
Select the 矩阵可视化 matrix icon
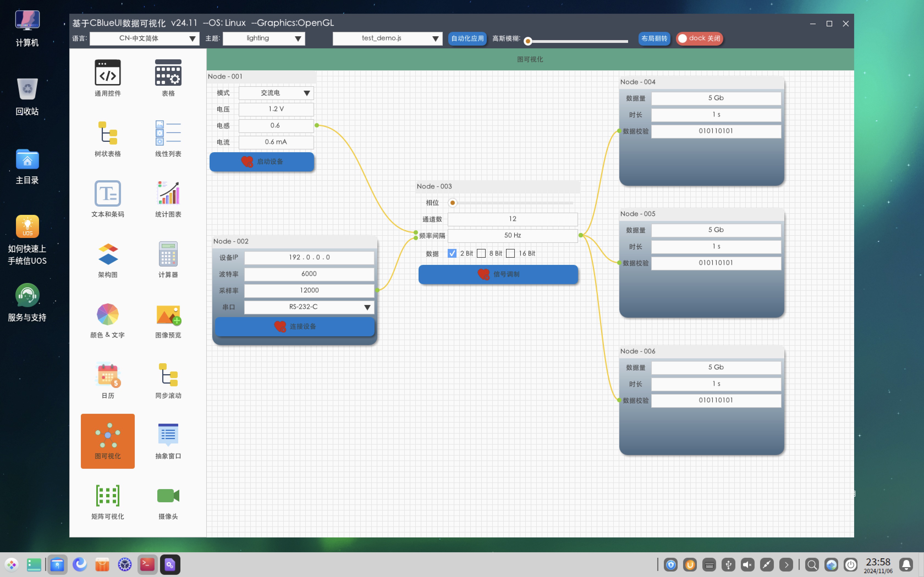click(x=108, y=496)
